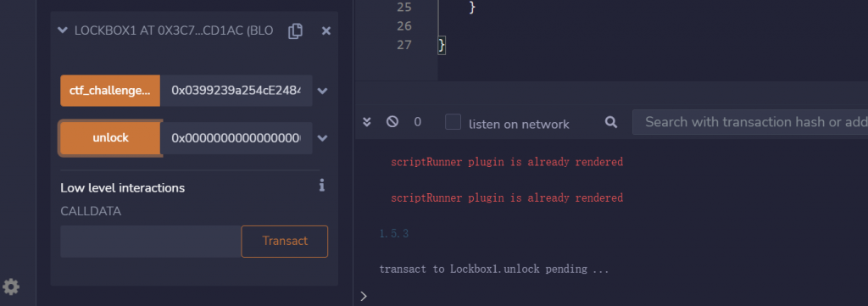
Task: Click line number 27 in the editor
Action: (404, 45)
